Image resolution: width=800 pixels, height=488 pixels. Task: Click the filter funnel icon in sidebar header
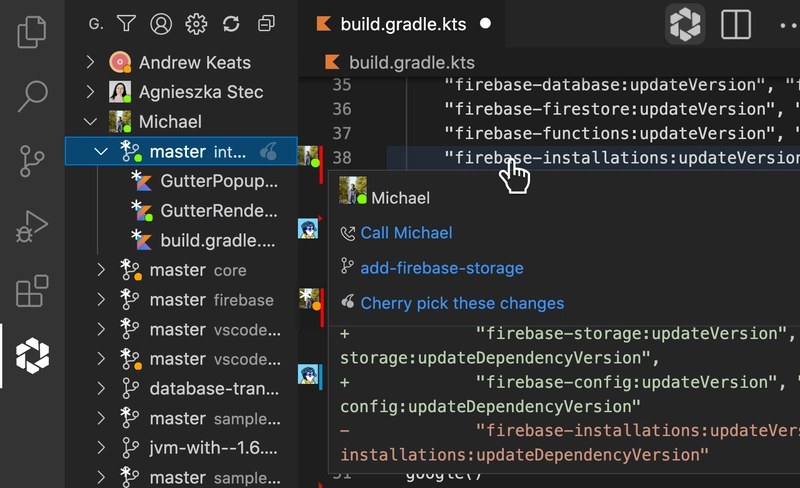(126, 23)
